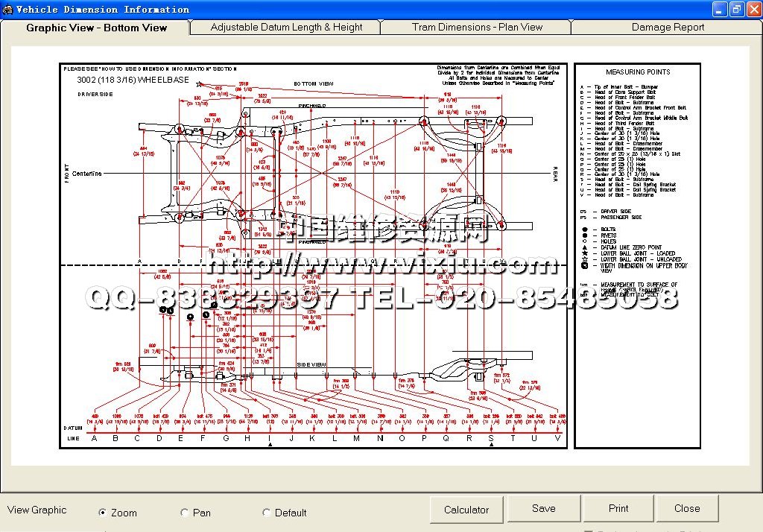Click the datum zero point triangle under S
763x532 pixels.
491,445
